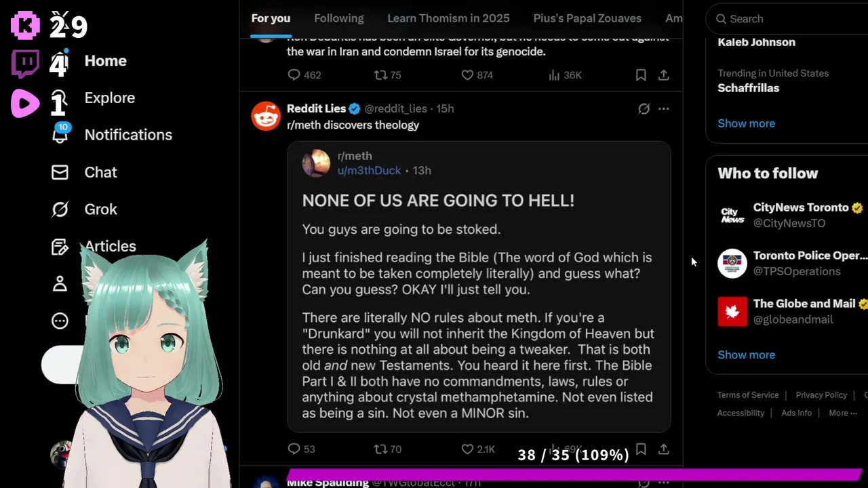
Task: Click the Grok icon in sidebar
Action: [60, 209]
